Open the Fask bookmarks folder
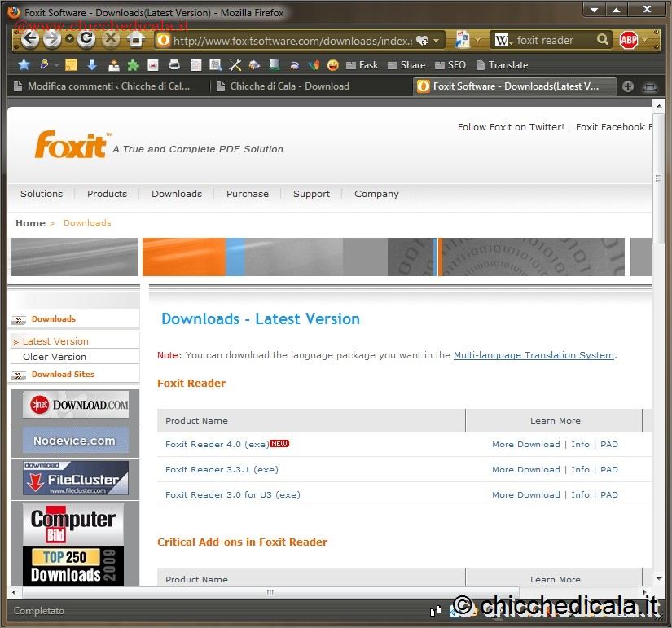The image size is (672, 628). pos(362,65)
